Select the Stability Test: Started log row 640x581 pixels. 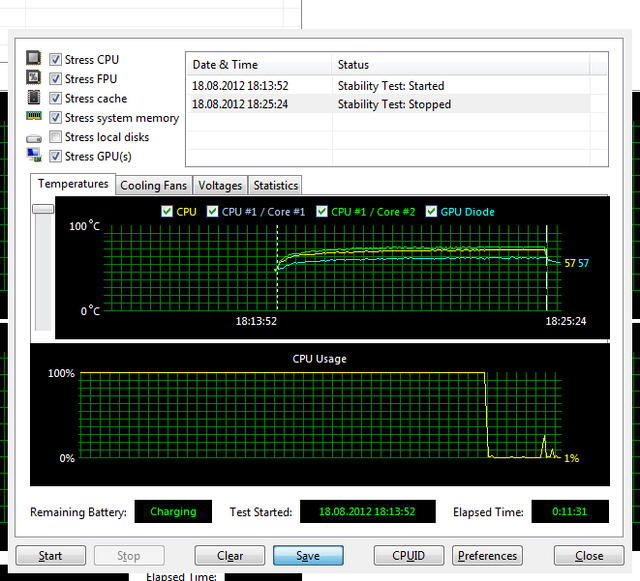point(389,86)
